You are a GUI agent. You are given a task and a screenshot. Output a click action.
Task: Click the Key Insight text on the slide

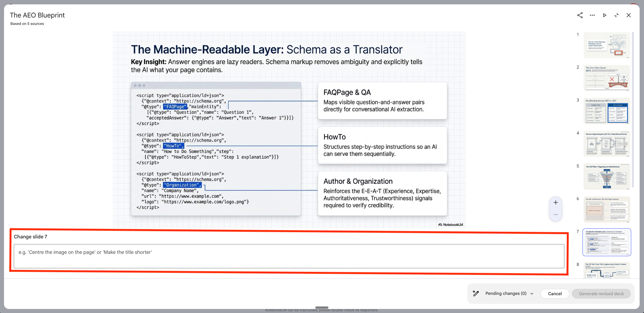[x=276, y=66]
